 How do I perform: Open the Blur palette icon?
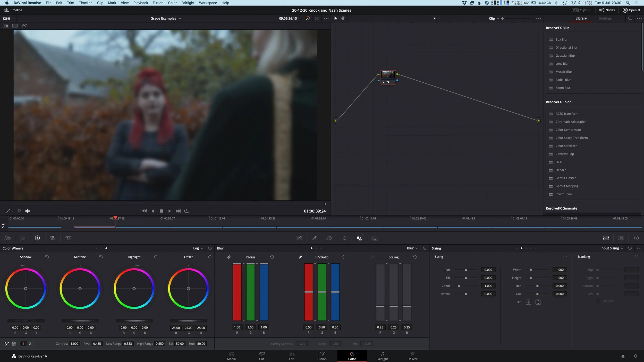(359, 238)
